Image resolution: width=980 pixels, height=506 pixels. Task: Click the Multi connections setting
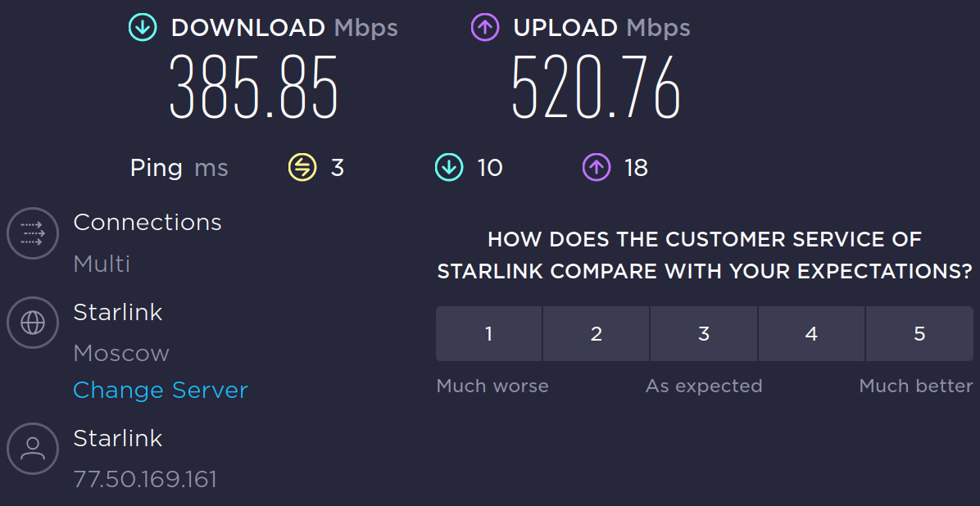102,264
